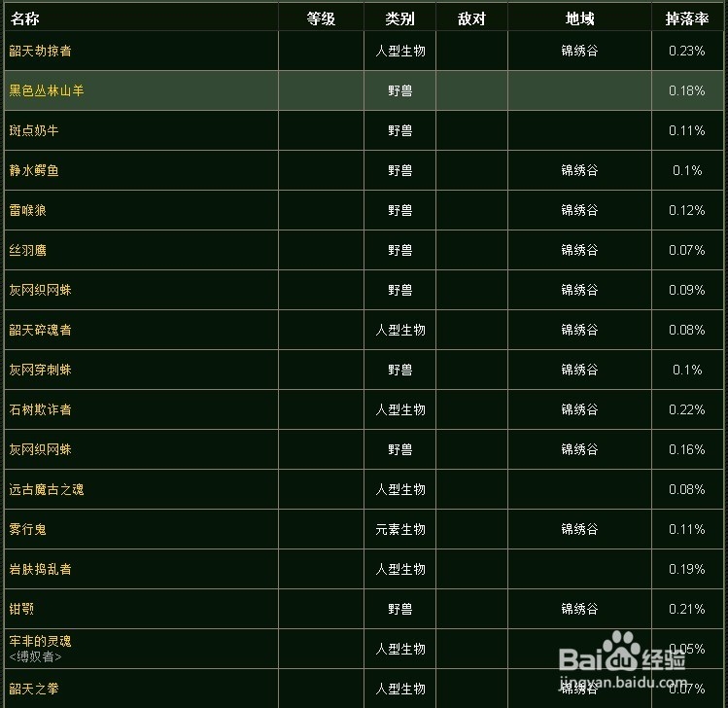
Task: Open the 雾行鬼 elemental link
Action: click(28, 529)
